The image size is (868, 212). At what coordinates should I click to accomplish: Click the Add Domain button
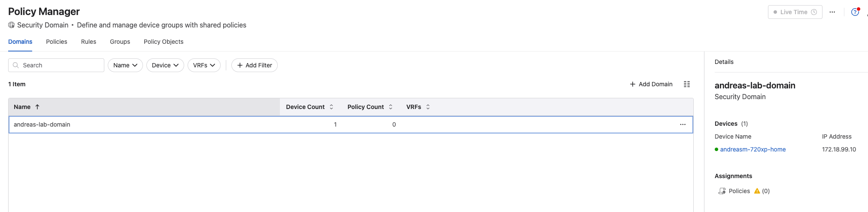(651, 84)
